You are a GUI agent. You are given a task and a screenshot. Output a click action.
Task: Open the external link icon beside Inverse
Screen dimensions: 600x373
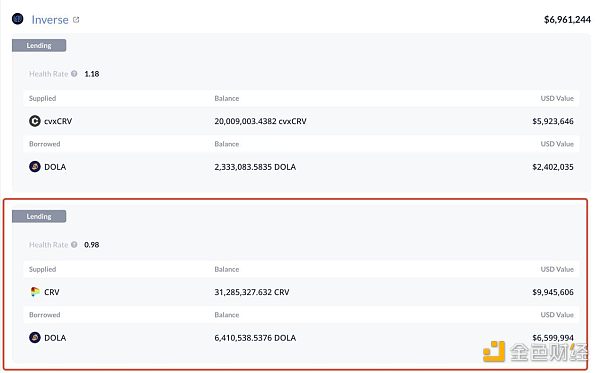tap(76, 20)
